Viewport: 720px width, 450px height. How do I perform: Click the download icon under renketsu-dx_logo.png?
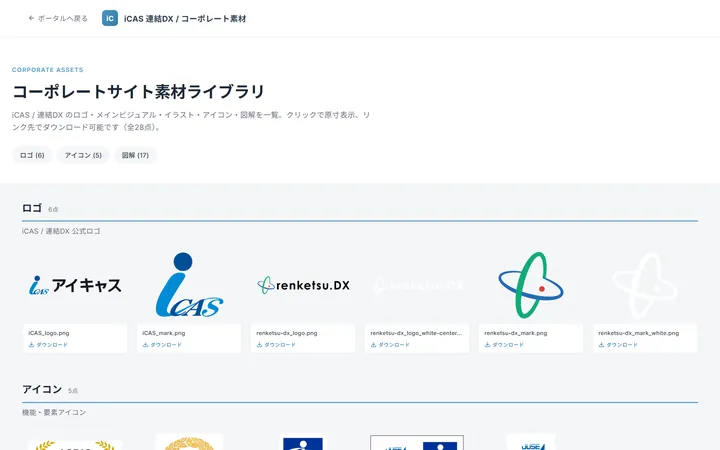tap(259, 345)
